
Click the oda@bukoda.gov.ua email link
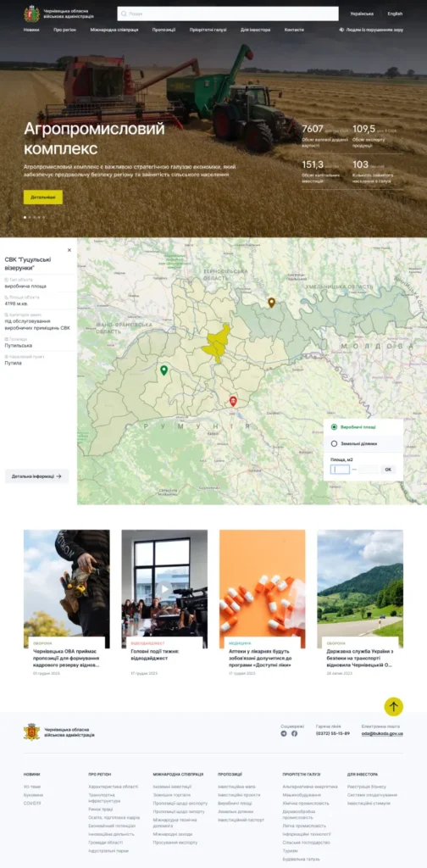[x=382, y=733]
